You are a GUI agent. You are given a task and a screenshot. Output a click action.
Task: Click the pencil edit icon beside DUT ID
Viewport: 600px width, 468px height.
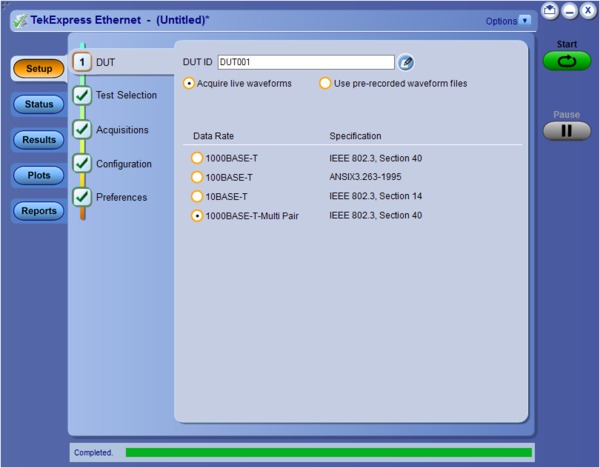click(x=406, y=62)
